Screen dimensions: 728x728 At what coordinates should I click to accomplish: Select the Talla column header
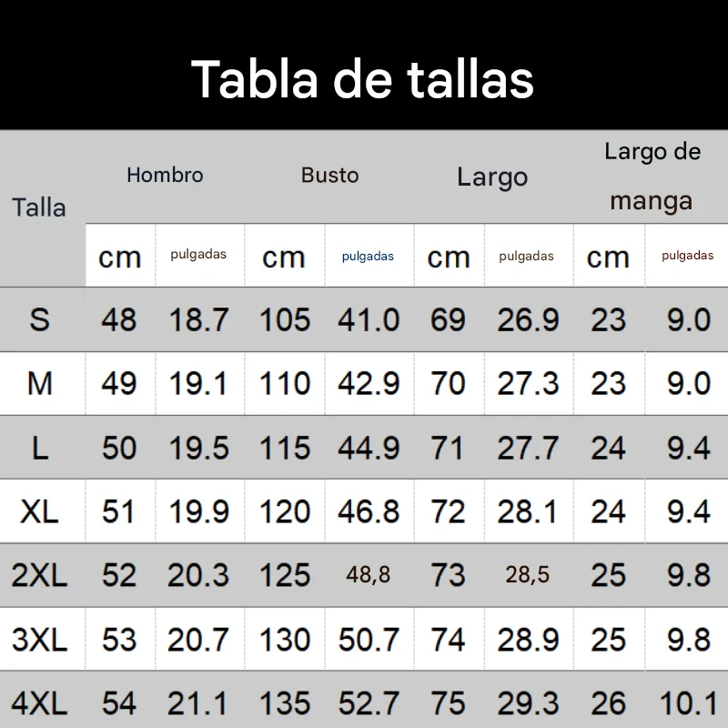tap(39, 207)
